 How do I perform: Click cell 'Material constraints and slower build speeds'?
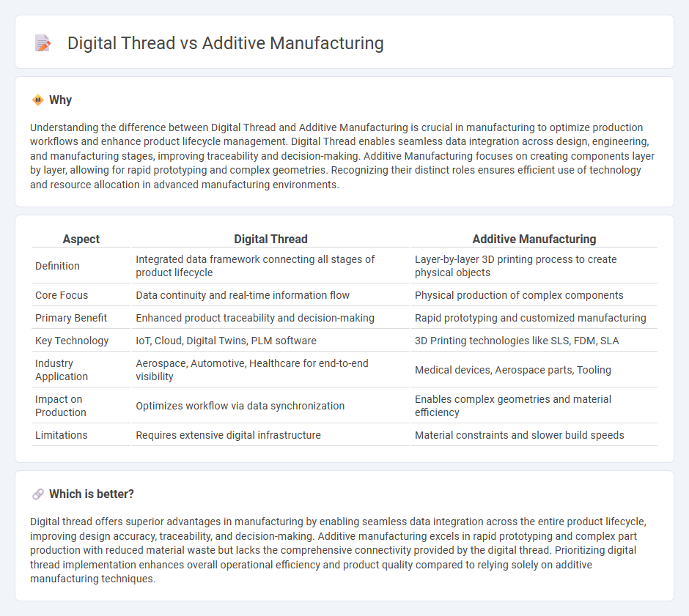click(x=534, y=436)
